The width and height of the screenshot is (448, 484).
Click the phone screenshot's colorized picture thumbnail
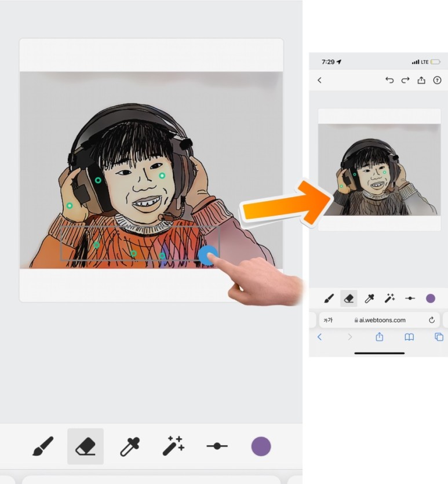point(380,170)
